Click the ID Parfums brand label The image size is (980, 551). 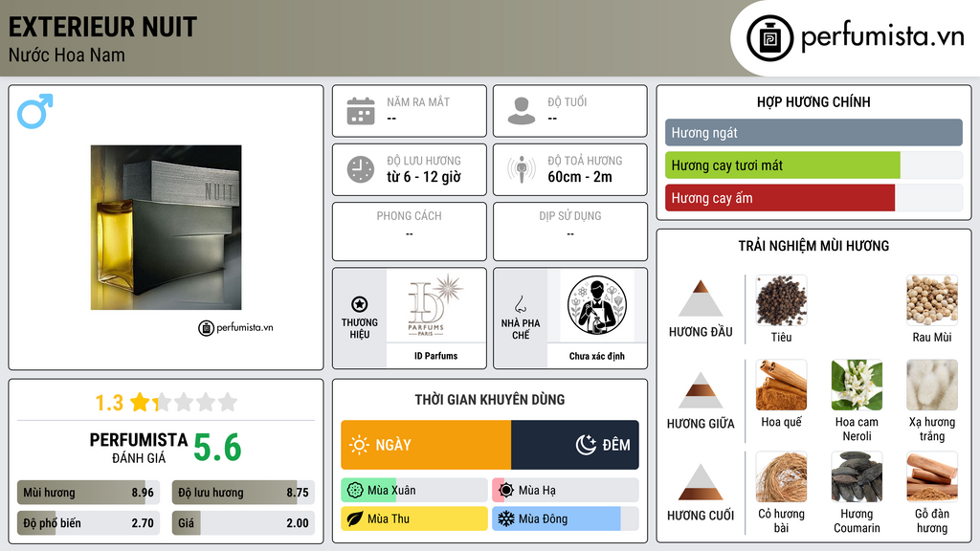point(435,356)
